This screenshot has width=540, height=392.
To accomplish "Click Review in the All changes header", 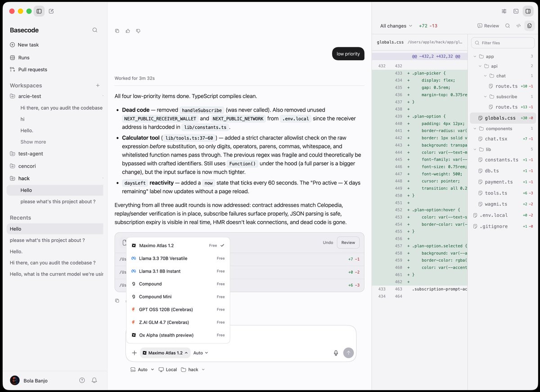I will 488,26.
